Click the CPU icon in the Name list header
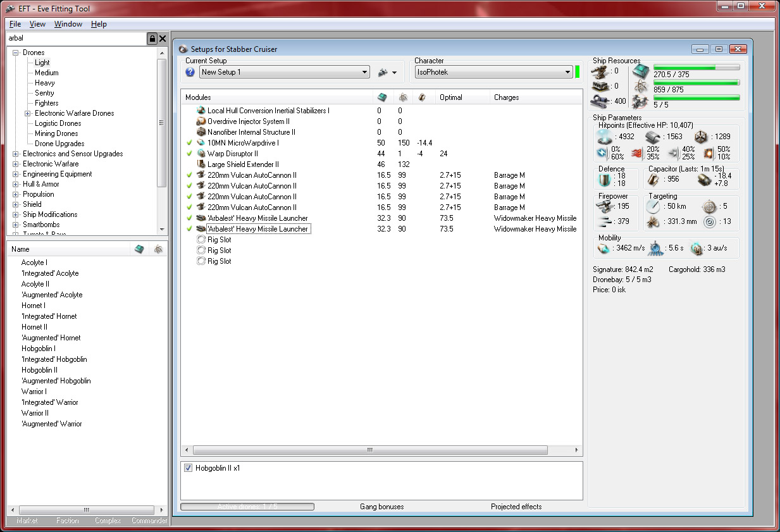Screen dimensions: 780x532 point(140,249)
